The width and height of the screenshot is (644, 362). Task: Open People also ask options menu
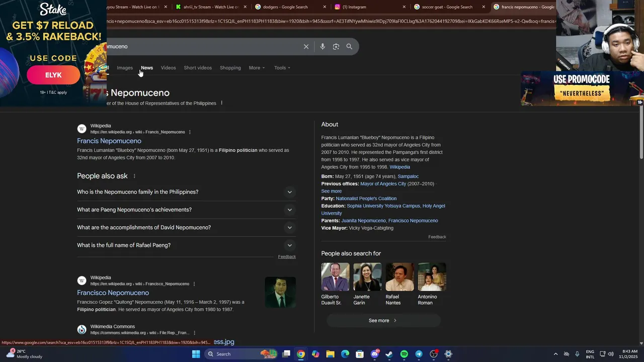click(x=134, y=176)
